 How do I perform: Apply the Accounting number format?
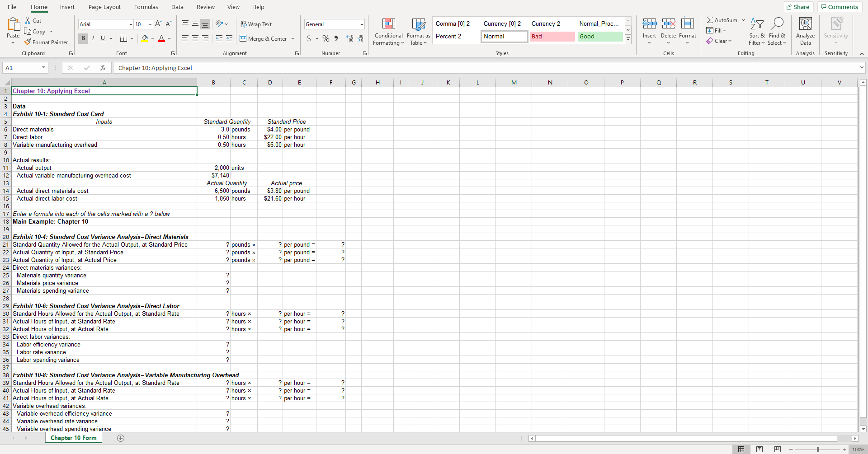click(x=310, y=38)
